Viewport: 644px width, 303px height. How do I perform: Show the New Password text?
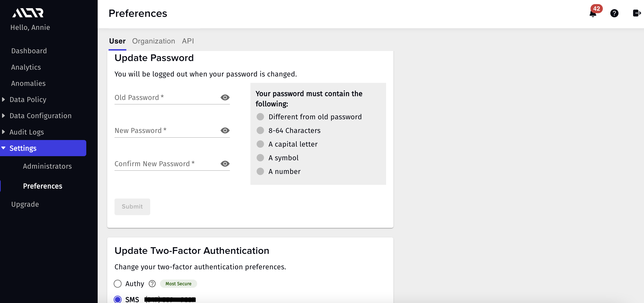point(225,130)
